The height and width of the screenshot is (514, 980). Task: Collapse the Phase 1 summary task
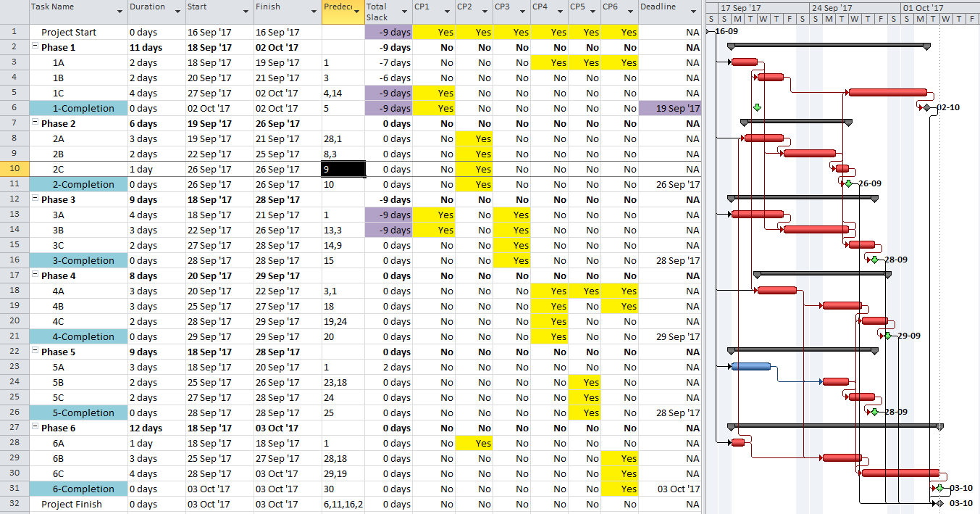[x=35, y=47]
